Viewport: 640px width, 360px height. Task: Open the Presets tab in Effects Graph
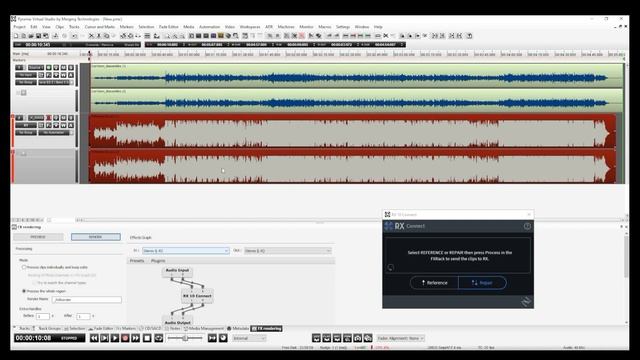(137, 261)
